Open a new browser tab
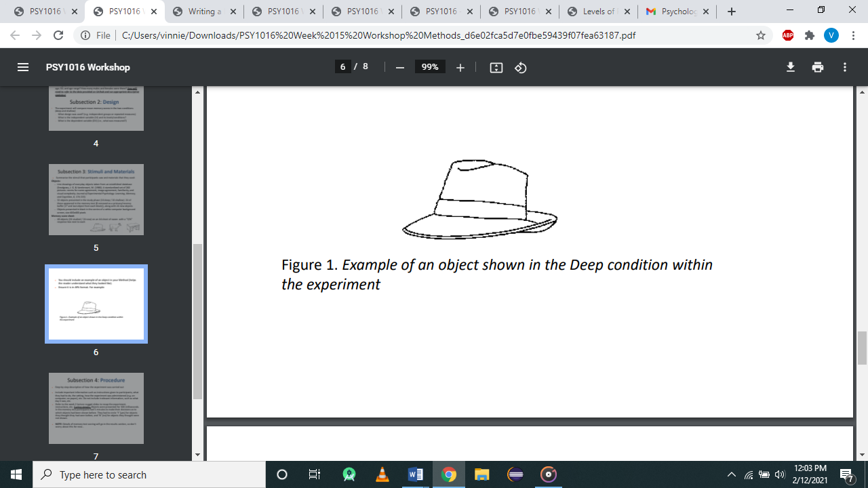This screenshot has height=488, width=868. coord(732,12)
